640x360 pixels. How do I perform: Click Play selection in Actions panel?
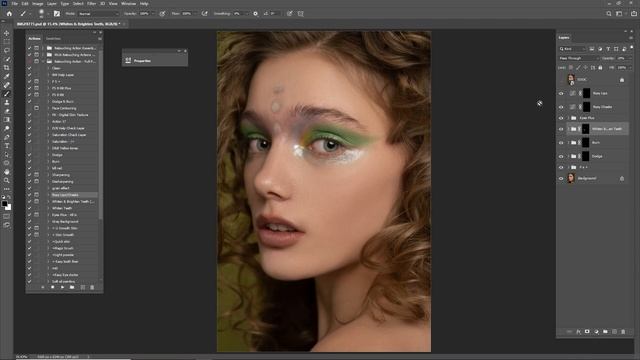62,287
